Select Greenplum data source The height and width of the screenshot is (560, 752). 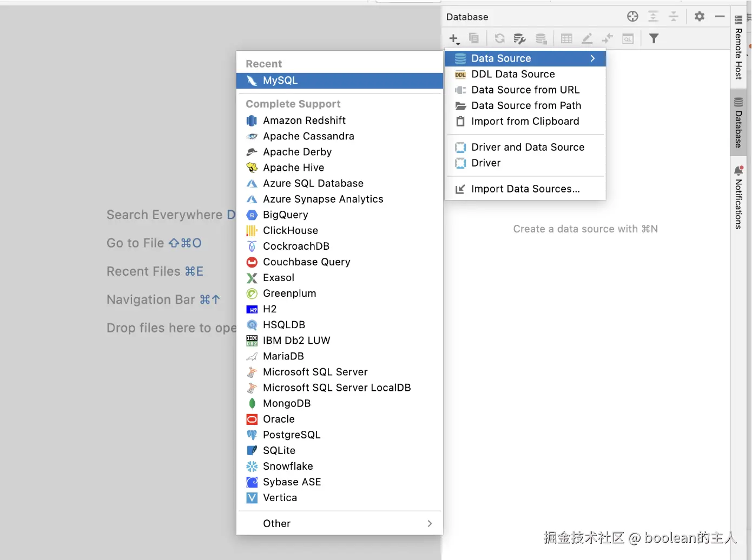tap(340, 293)
